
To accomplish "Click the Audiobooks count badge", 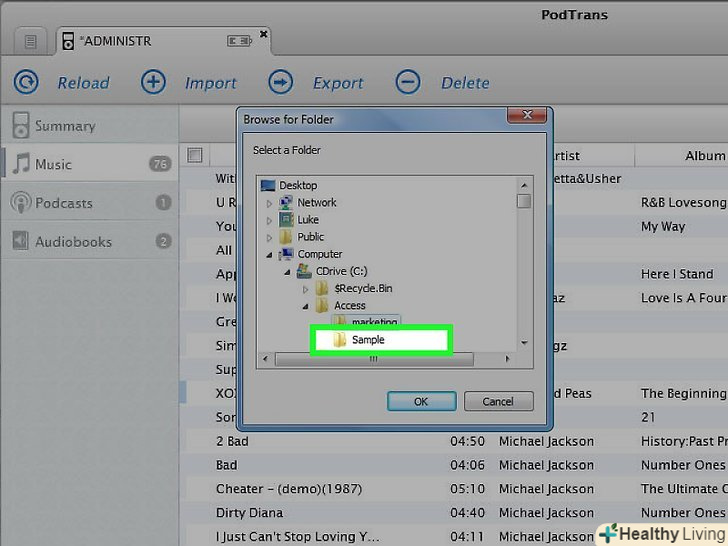I will pos(163,241).
